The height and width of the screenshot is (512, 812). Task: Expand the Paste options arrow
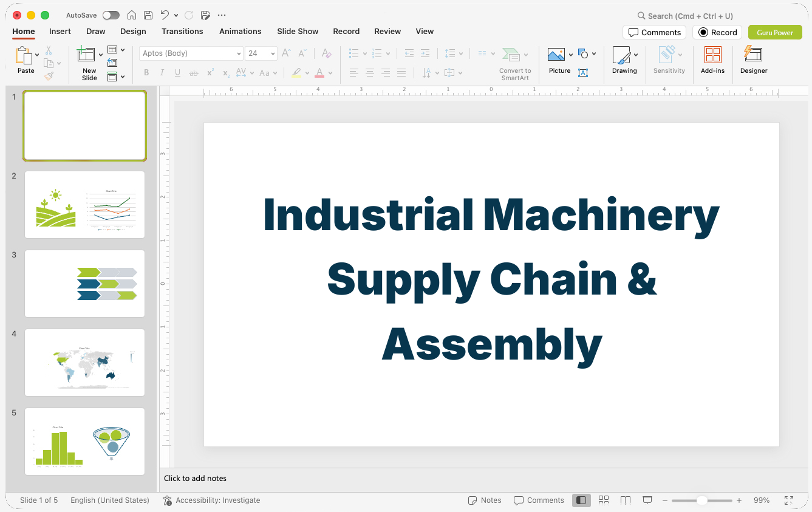(x=38, y=55)
